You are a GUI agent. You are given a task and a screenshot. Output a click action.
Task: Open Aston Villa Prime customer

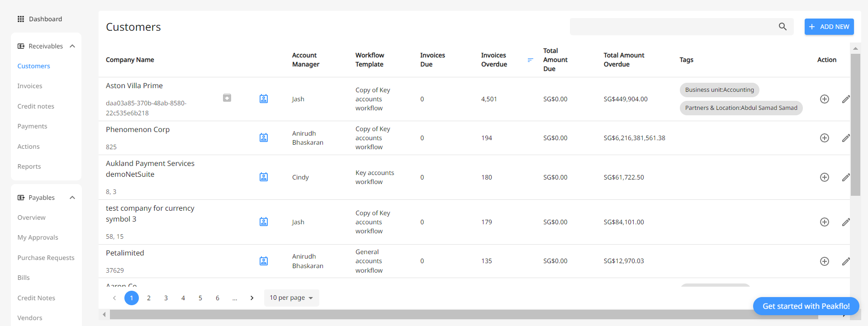pyautogui.click(x=134, y=85)
